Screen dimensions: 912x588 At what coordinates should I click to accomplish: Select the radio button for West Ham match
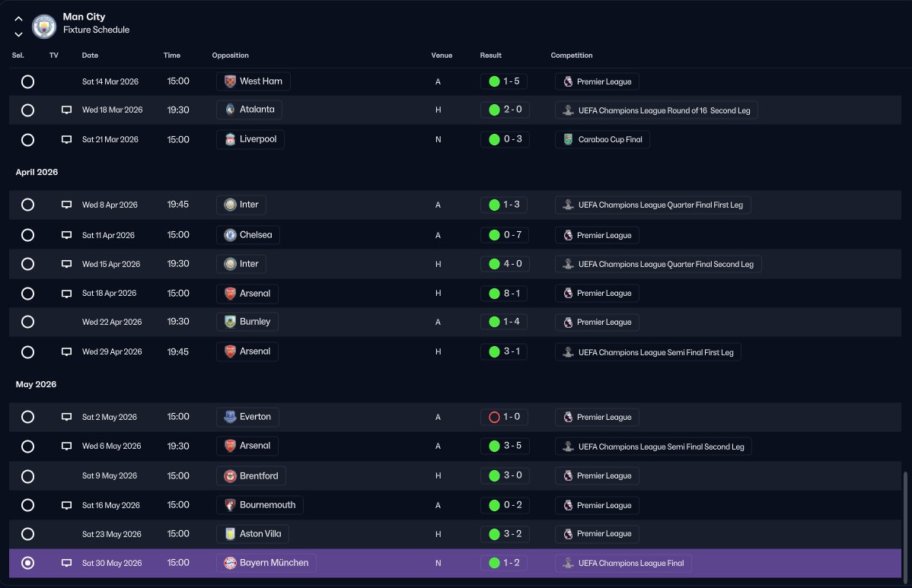[x=27, y=82]
